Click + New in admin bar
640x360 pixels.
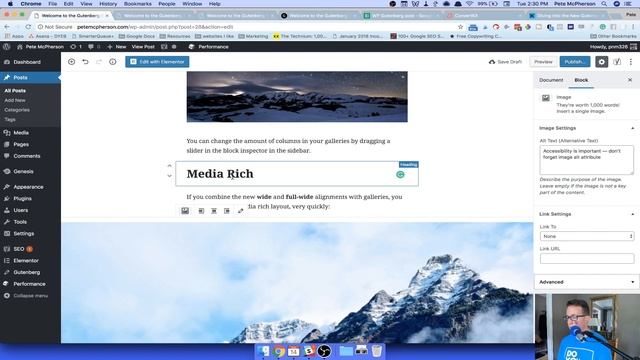pos(117,47)
